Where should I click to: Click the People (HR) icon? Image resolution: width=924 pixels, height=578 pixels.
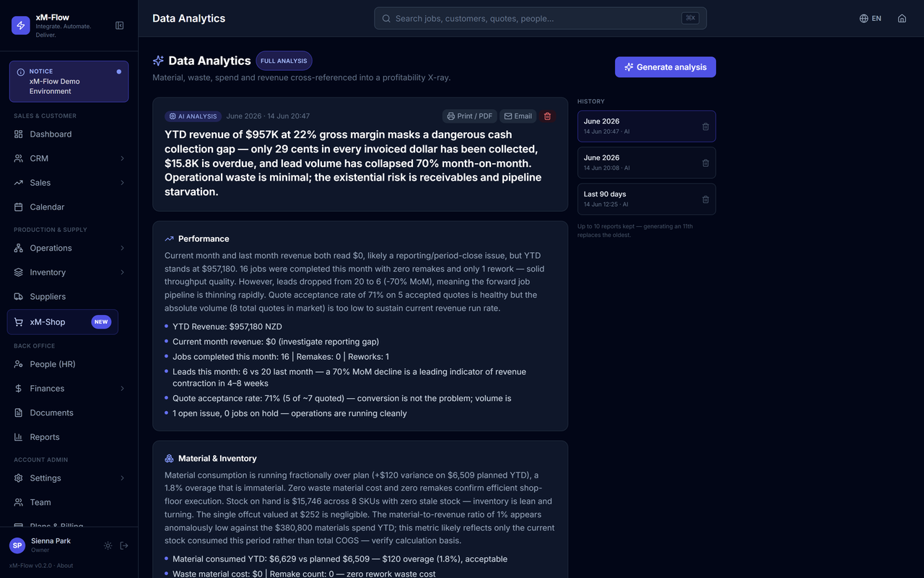[19, 364]
